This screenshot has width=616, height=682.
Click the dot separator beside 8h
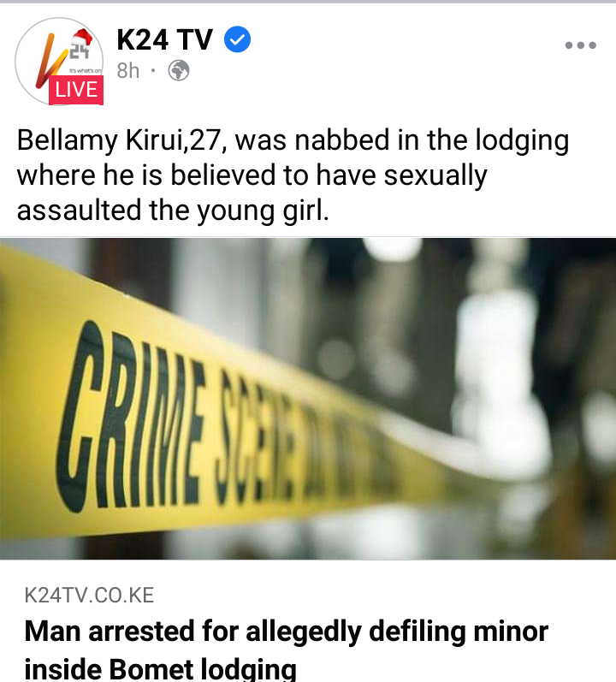point(153,70)
